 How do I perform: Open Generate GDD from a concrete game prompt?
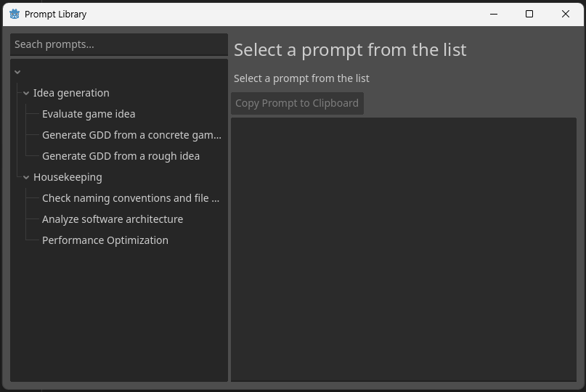131,135
